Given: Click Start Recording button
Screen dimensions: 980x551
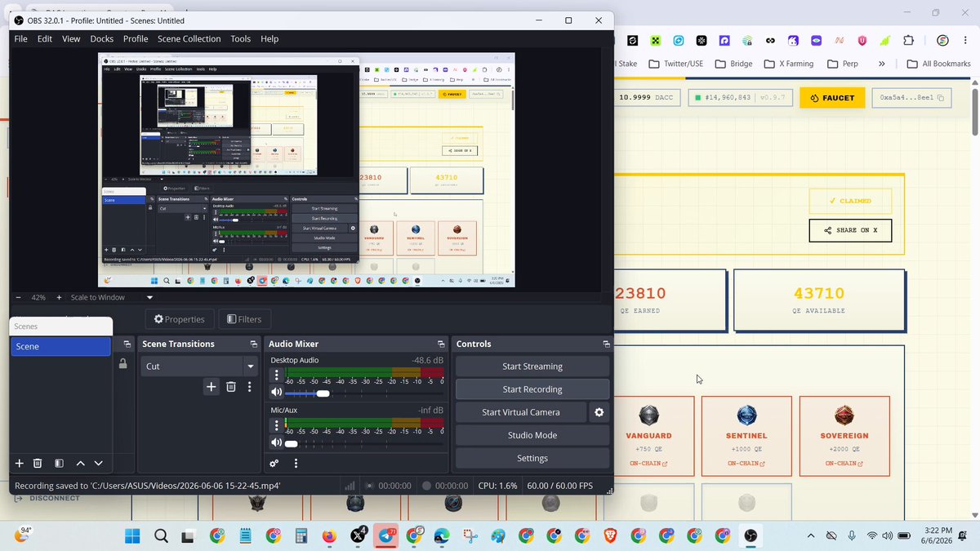Looking at the screenshot, I should [x=532, y=389].
